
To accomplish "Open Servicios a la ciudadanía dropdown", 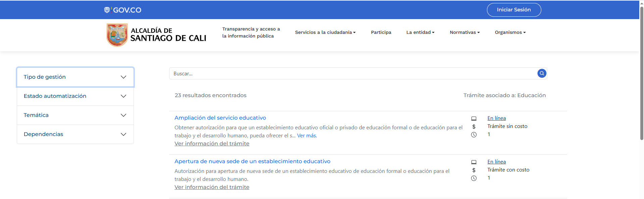I will pyautogui.click(x=325, y=32).
